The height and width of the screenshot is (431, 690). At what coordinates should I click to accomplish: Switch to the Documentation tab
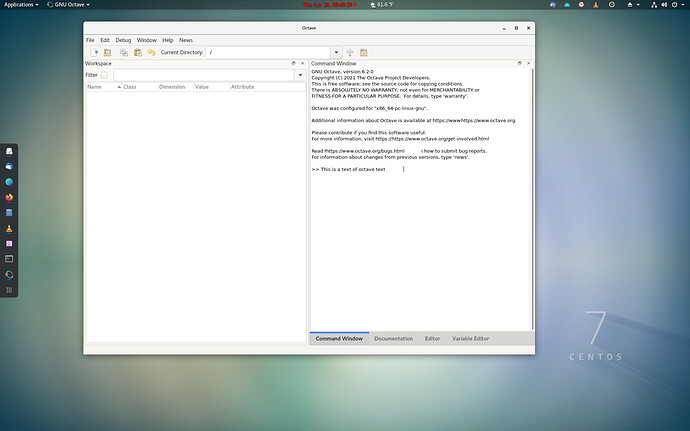(x=393, y=339)
